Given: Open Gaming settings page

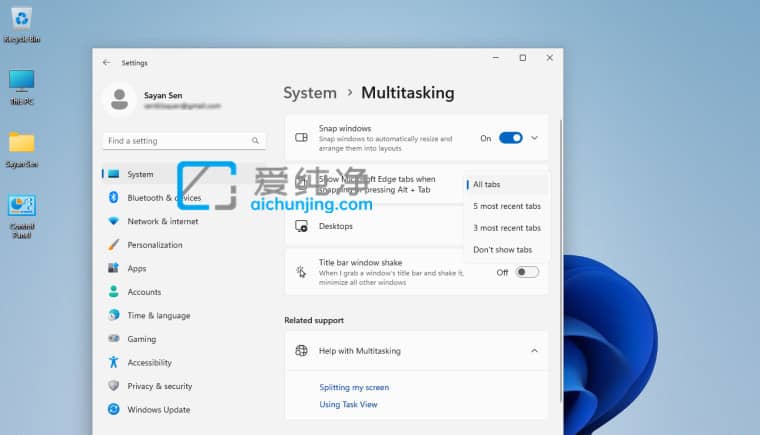Looking at the screenshot, I should (184, 338).
